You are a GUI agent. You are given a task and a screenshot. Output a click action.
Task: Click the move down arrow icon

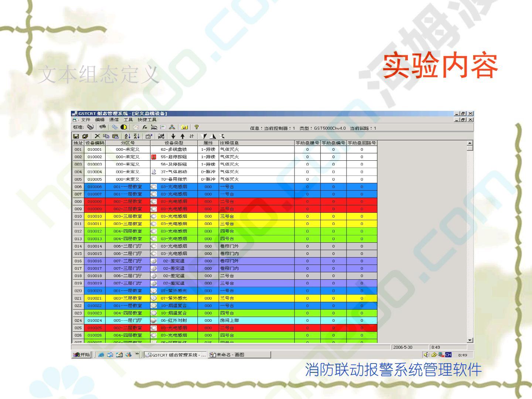[173, 136]
